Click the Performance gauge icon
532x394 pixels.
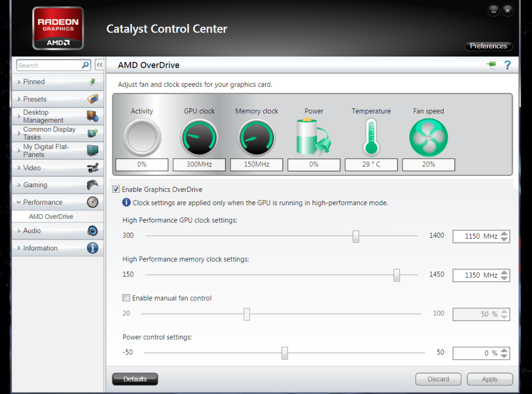[x=92, y=202]
